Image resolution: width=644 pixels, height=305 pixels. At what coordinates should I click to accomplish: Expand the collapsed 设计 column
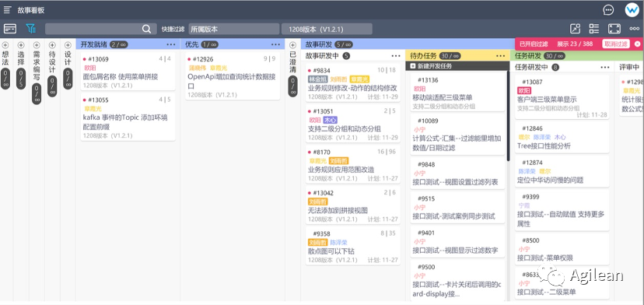pyautogui.click(x=68, y=45)
